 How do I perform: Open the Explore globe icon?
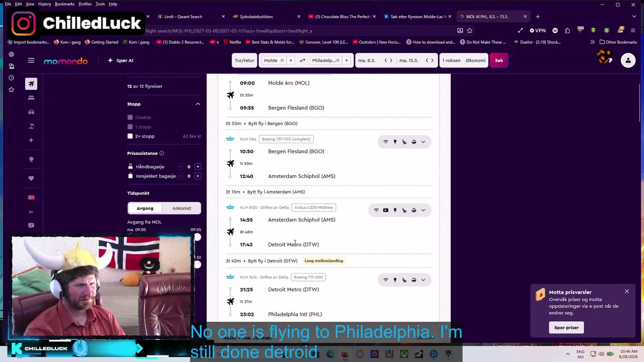point(31,159)
